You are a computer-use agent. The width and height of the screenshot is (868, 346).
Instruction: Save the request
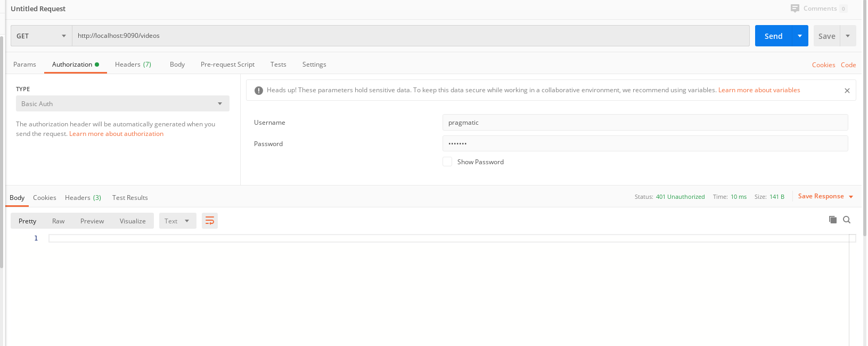click(826, 36)
